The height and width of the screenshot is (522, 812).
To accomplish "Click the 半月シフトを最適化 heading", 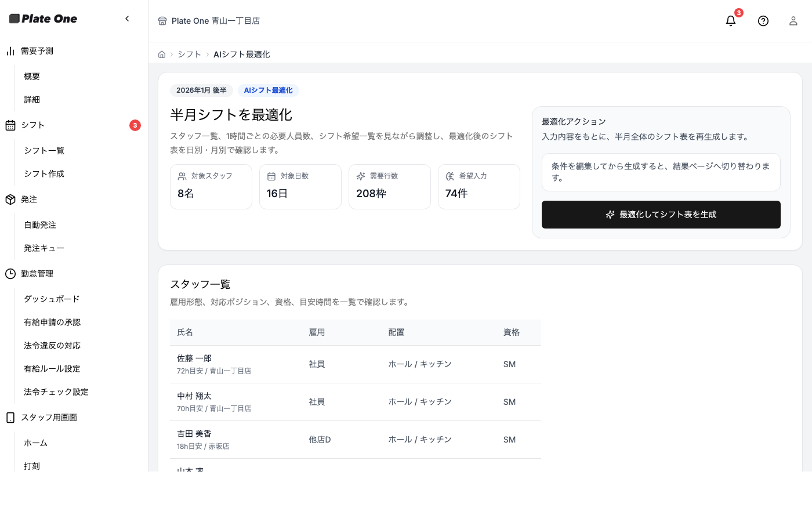I will [231, 115].
